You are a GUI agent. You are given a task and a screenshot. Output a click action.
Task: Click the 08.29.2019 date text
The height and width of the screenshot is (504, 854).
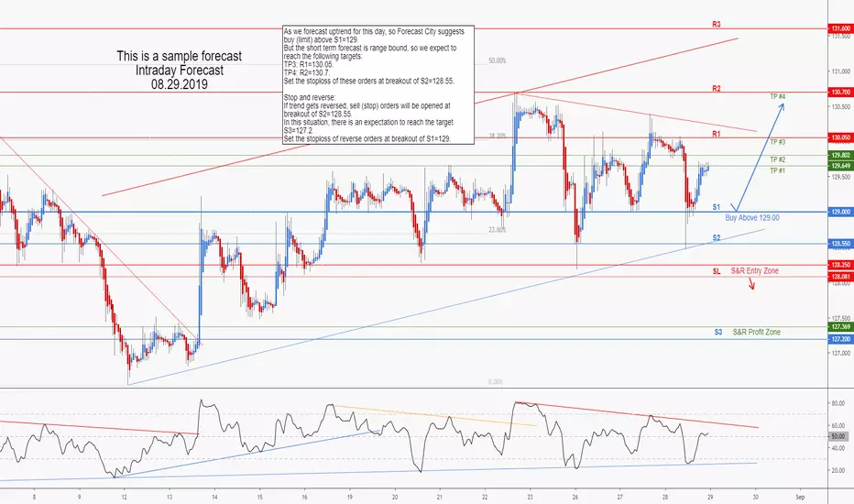pos(180,84)
